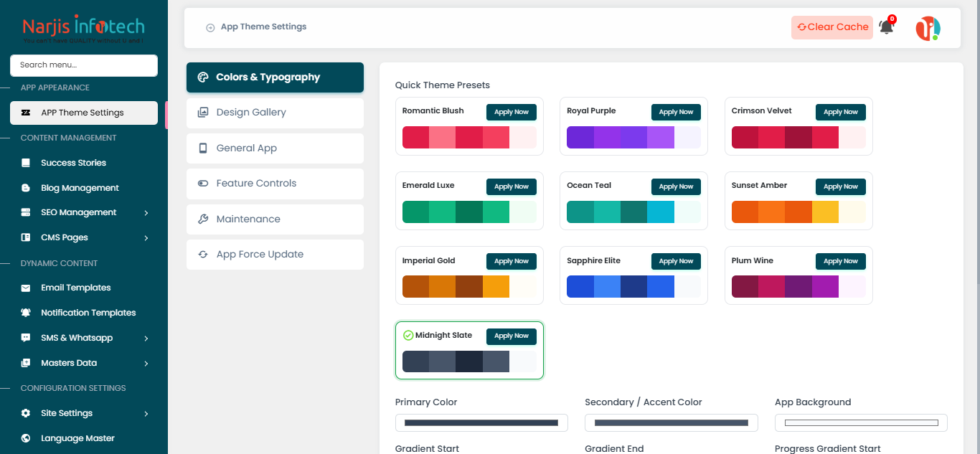Apply the Crimson Velvet preset
This screenshot has width=980, height=454.
[x=841, y=112]
